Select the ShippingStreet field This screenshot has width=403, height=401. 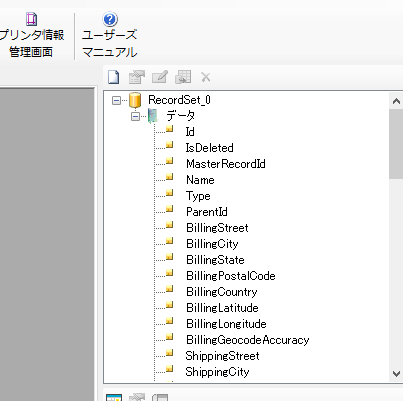(x=222, y=356)
